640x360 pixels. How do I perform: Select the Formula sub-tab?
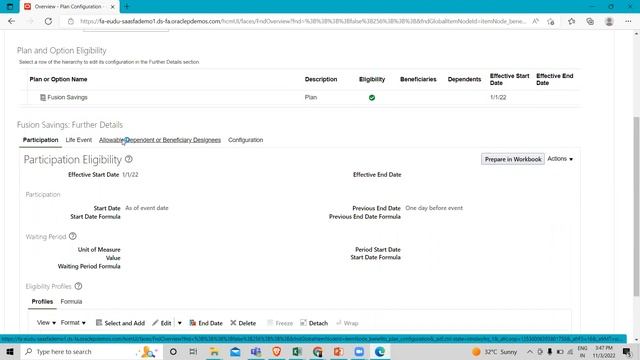(x=71, y=301)
